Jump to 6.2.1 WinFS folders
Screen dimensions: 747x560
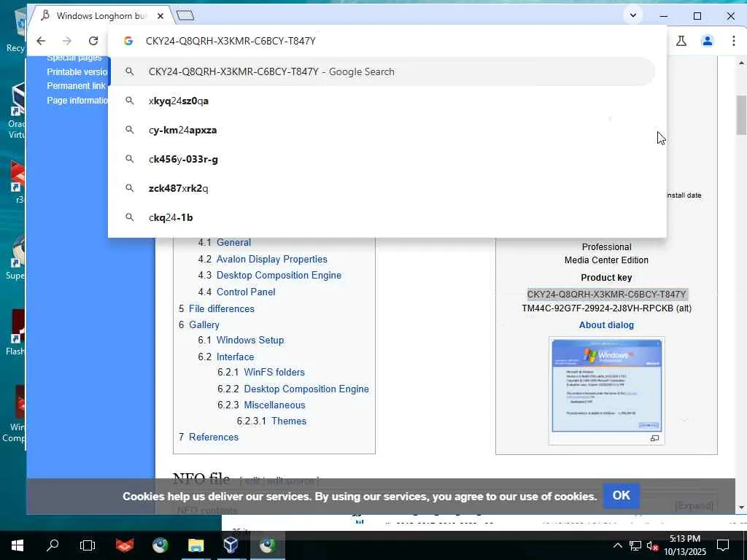pos(261,372)
